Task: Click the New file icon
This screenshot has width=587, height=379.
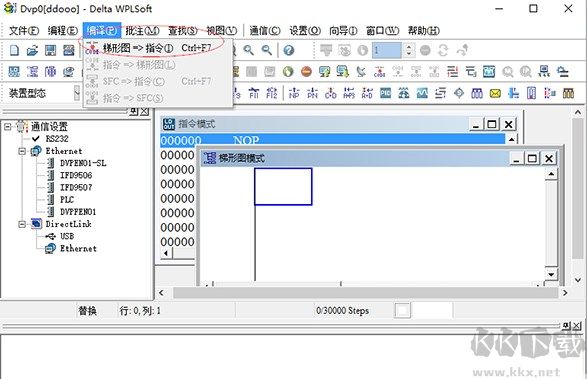Action: click(x=14, y=50)
